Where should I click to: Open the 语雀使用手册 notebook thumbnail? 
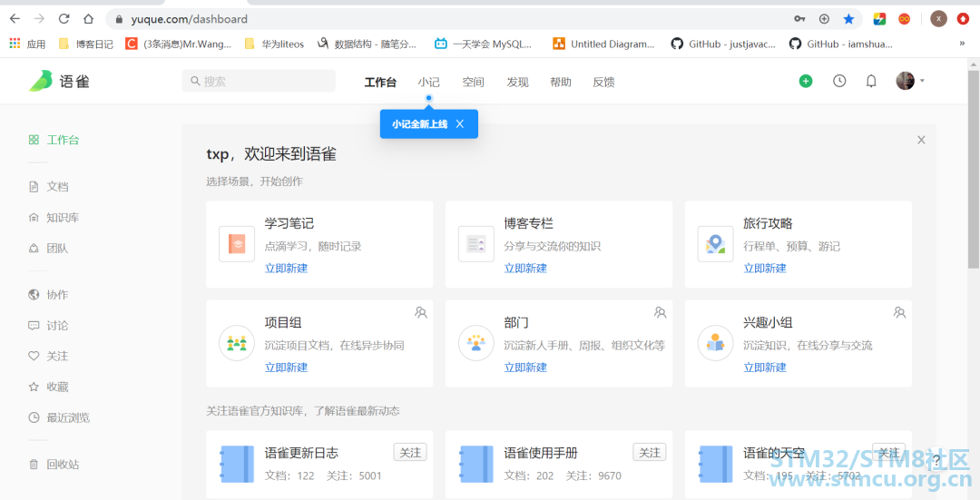[476, 465]
